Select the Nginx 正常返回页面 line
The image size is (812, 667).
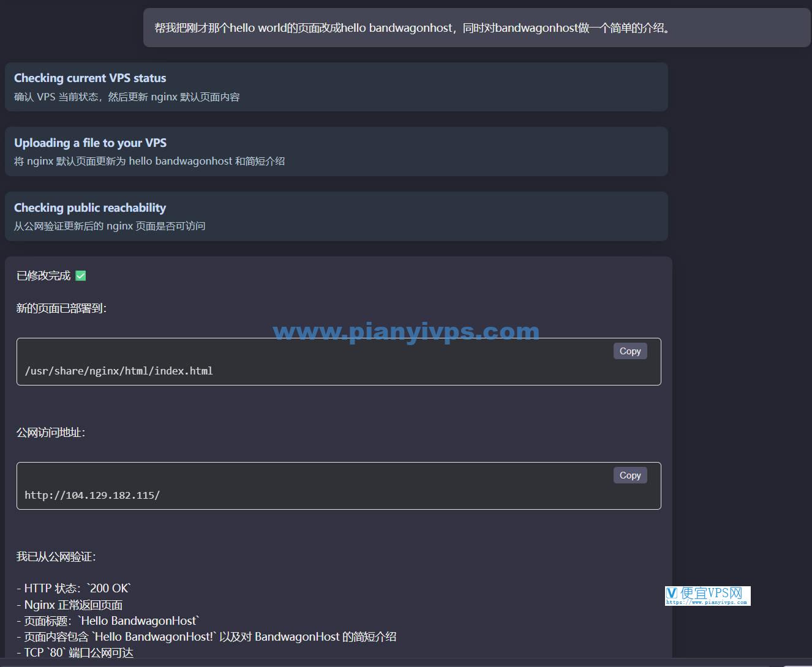pos(70,605)
